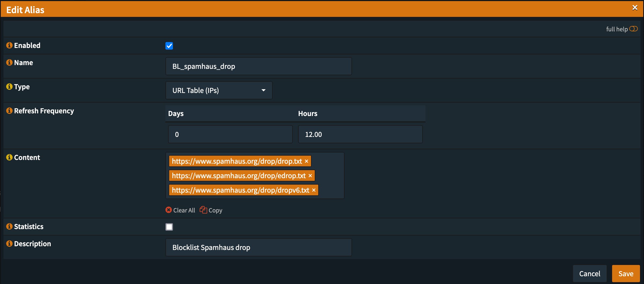
Task: Click the Days refresh field
Action: (230, 134)
